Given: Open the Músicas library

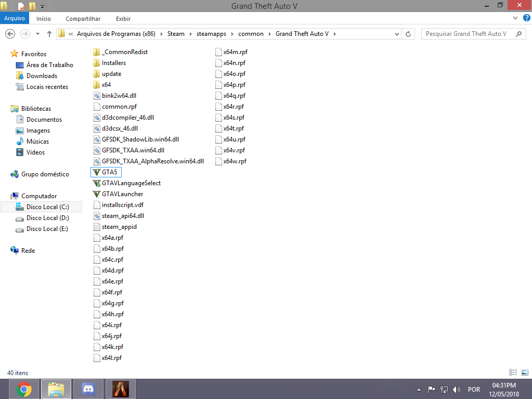Looking at the screenshot, I should pyautogui.click(x=37, y=141).
